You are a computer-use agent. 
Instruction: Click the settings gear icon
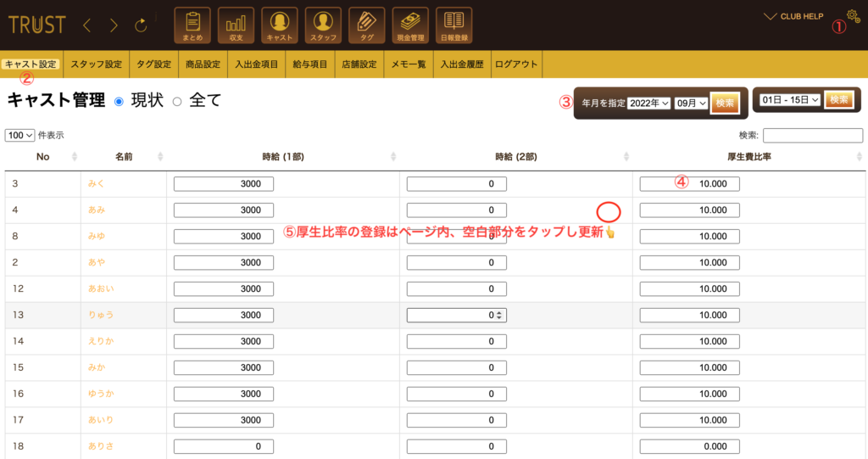pyautogui.click(x=853, y=15)
